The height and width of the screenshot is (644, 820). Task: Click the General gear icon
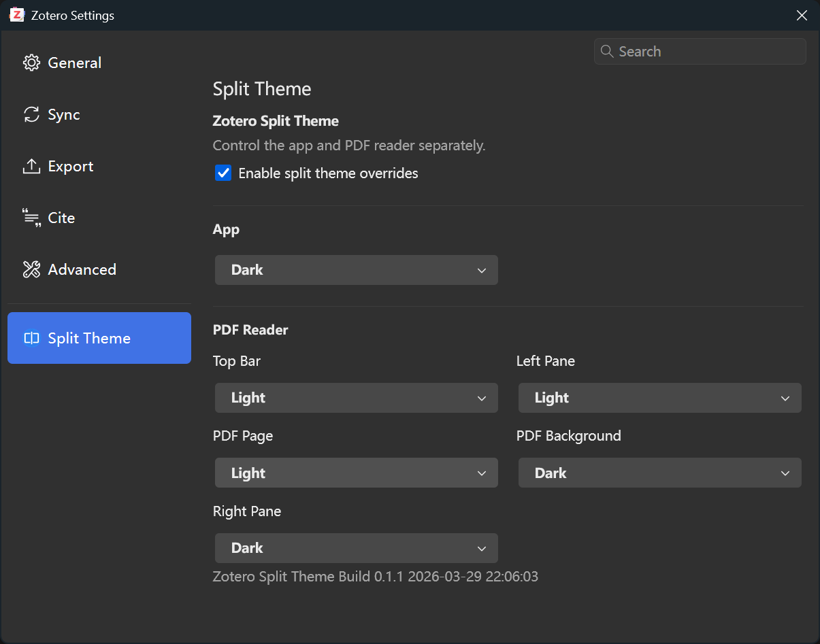(x=31, y=63)
